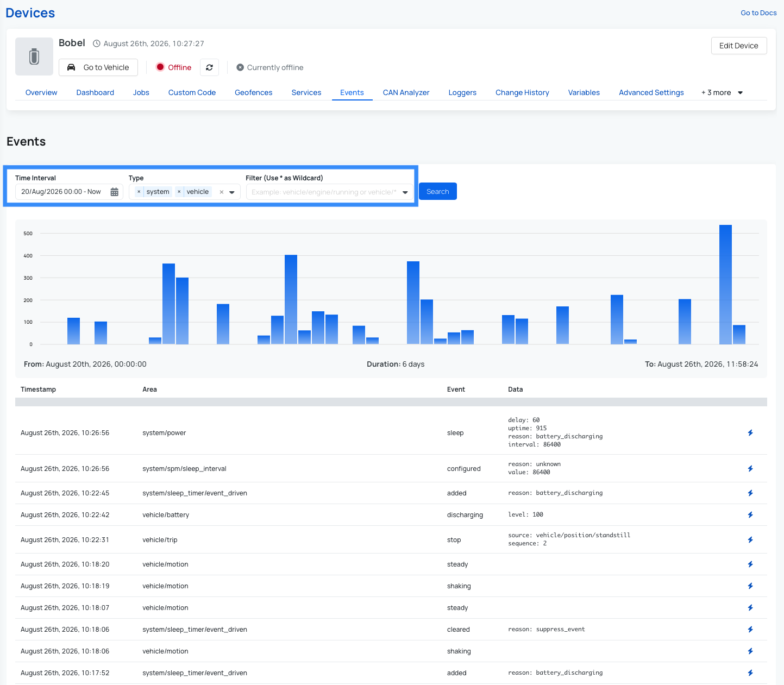Screen dimensions: 784x685
Task: Select the system/spm/sleep_interval area cell
Action: click(184, 469)
